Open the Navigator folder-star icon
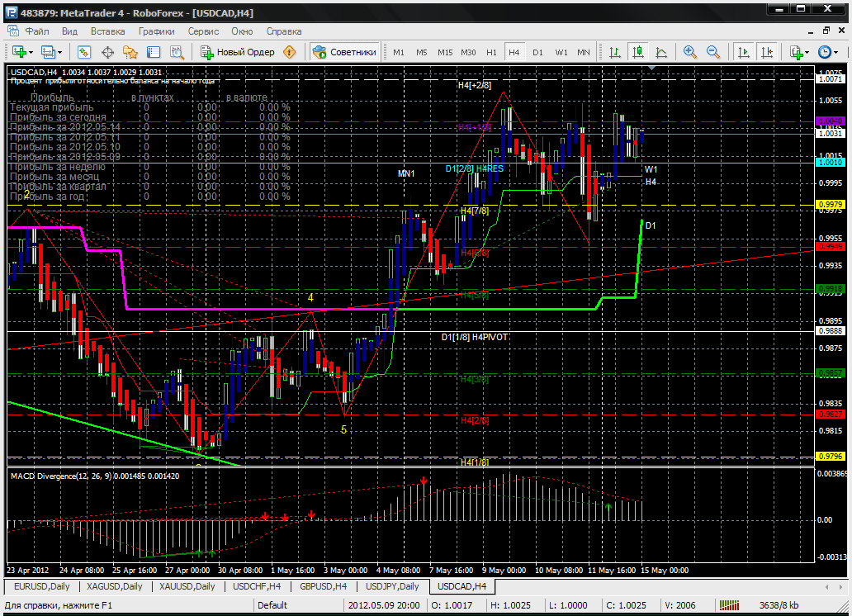The image size is (852, 616). 130,52
